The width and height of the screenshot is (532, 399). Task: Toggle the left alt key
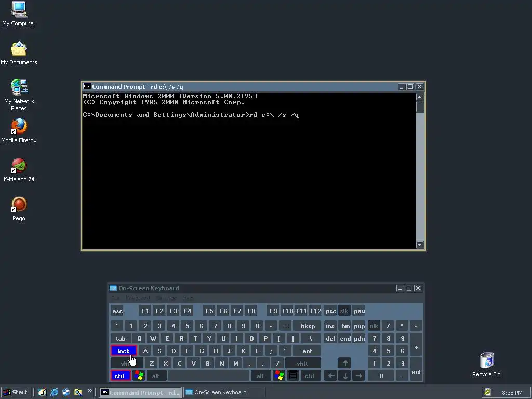156,376
